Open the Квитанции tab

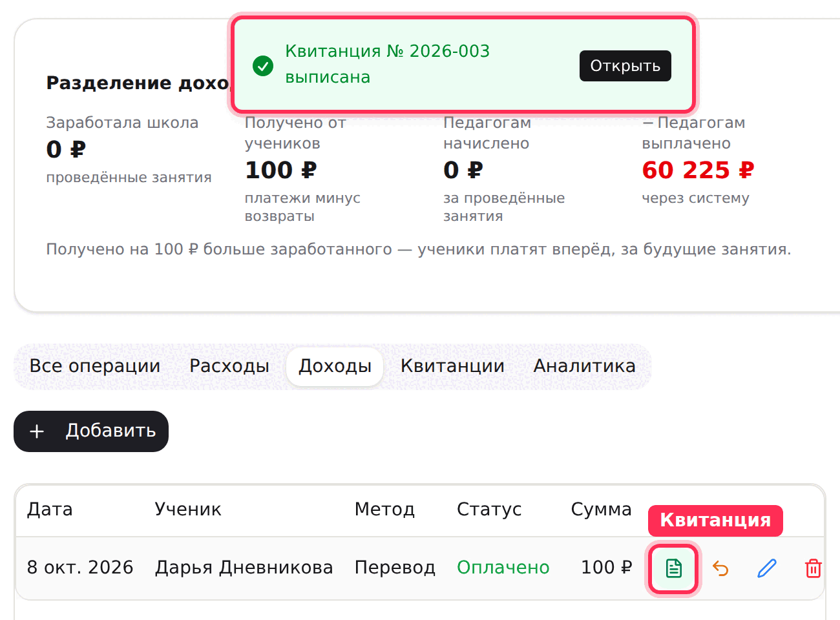pyautogui.click(x=452, y=366)
